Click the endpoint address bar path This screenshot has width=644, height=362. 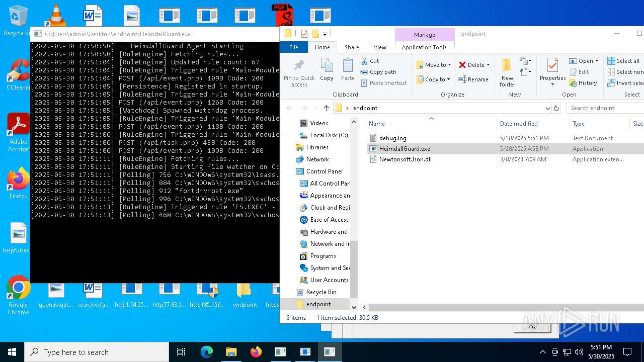tap(365, 108)
